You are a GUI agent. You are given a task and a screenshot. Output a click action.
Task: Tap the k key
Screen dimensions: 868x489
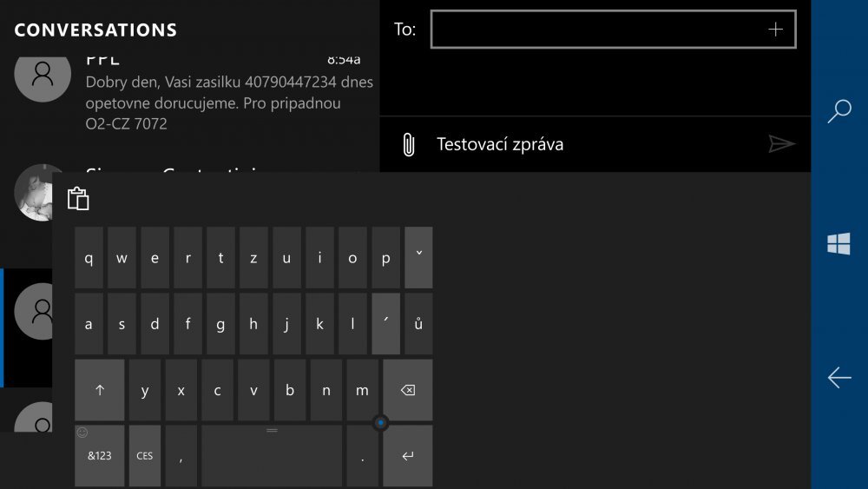[319, 324]
